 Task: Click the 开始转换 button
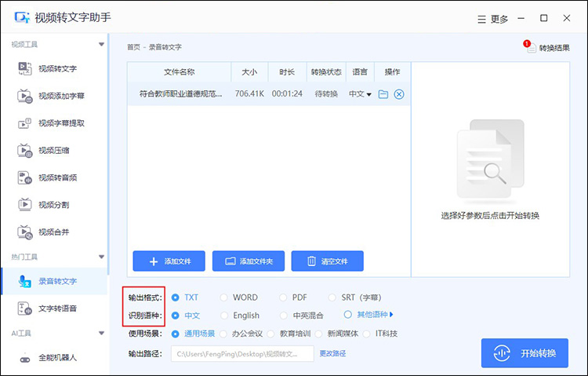tap(524, 353)
